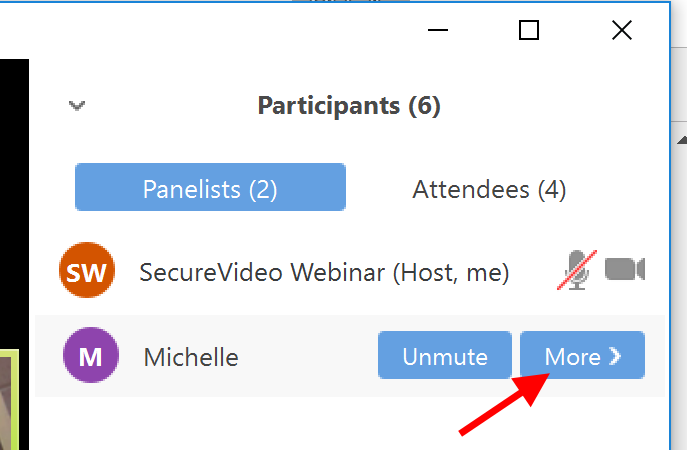Click the SW host avatar icon
Screen dimensions: 687x450
(x=87, y=271)
